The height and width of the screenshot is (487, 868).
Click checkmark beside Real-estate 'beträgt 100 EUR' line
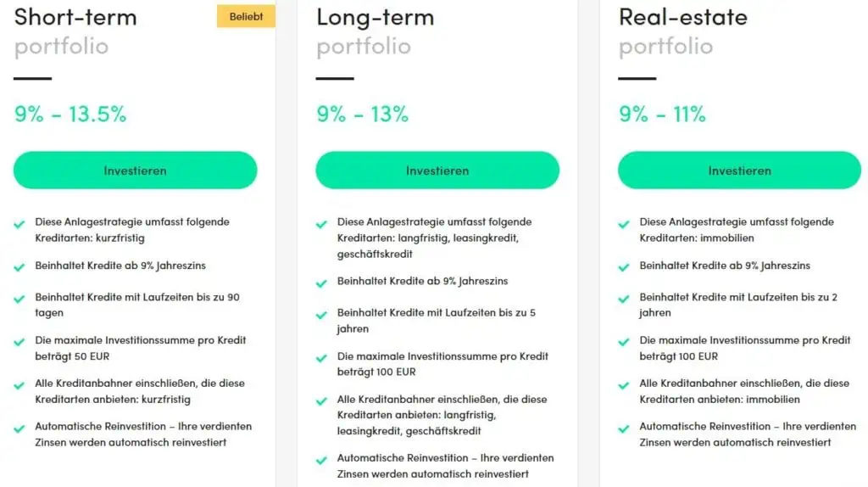pyautogui.click(x=624, y=342)
